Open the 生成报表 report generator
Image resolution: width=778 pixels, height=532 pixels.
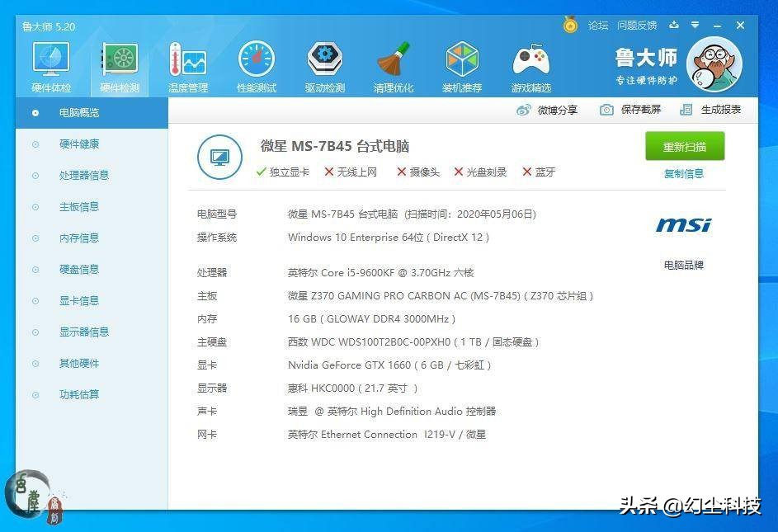pyautogui.click(x=711, y=109)
